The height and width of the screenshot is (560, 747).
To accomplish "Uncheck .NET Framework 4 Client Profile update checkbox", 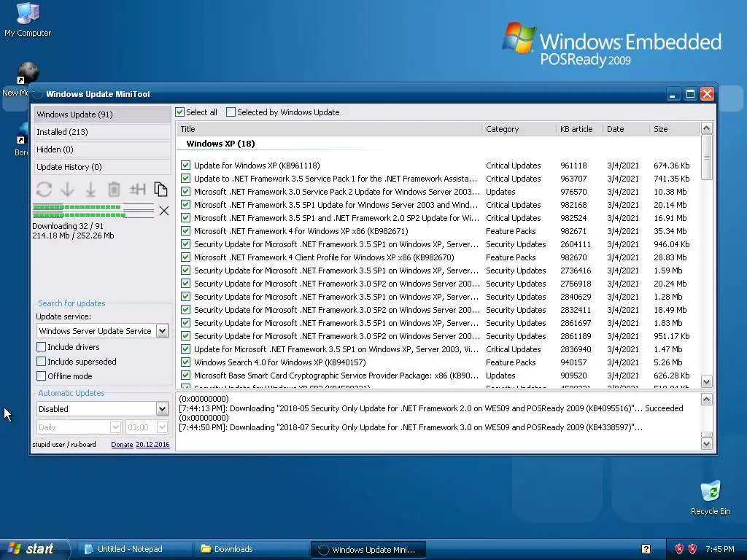I will (186, 257).
